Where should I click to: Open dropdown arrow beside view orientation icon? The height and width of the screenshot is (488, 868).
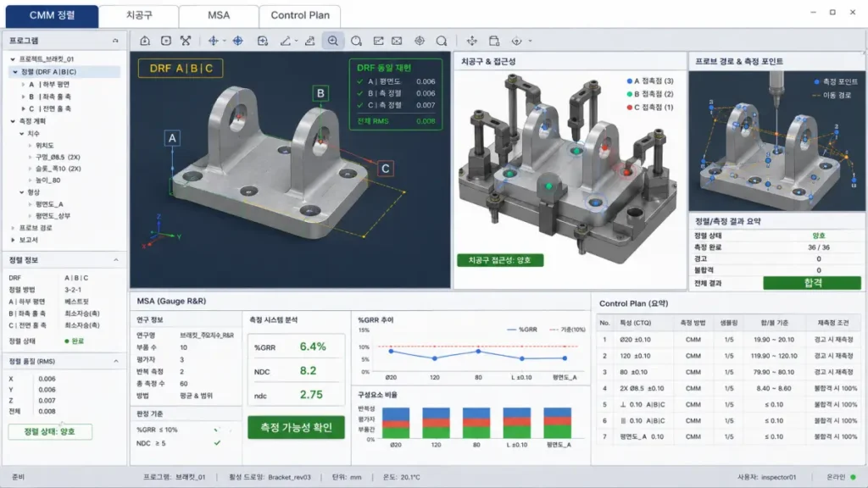(531, 41)
